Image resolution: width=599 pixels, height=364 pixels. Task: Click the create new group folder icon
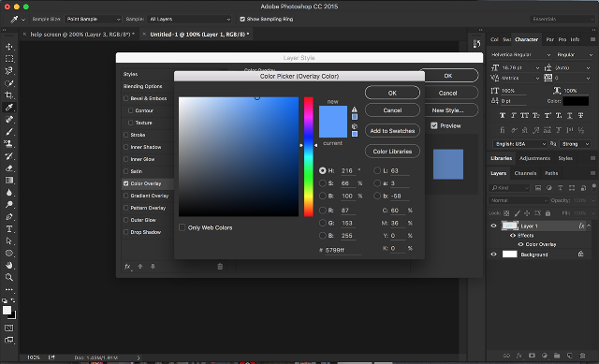point(557,356)
